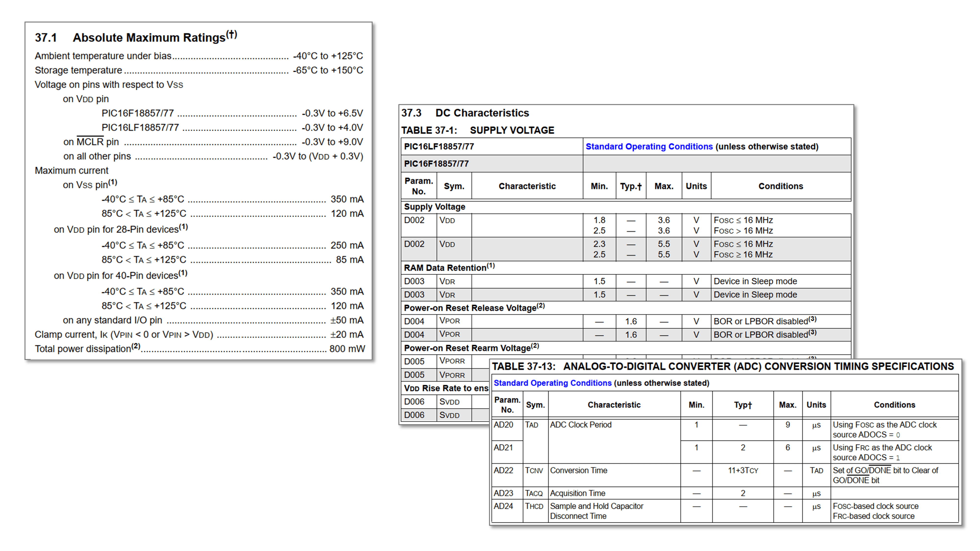
Task: Select the AD23 Acquisition Time entry
Action: coord(725,494)
